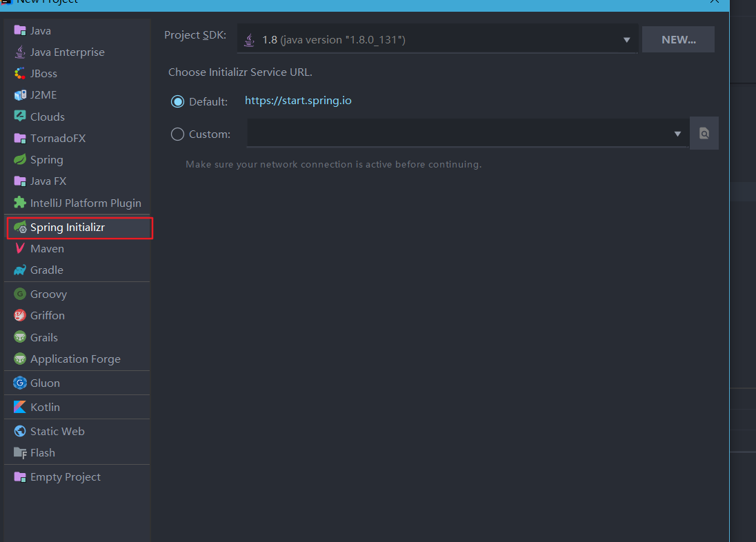Screen dimensions: 756x542
Task: Choose JBoss in the project list
Action: (x=77, y=73)
